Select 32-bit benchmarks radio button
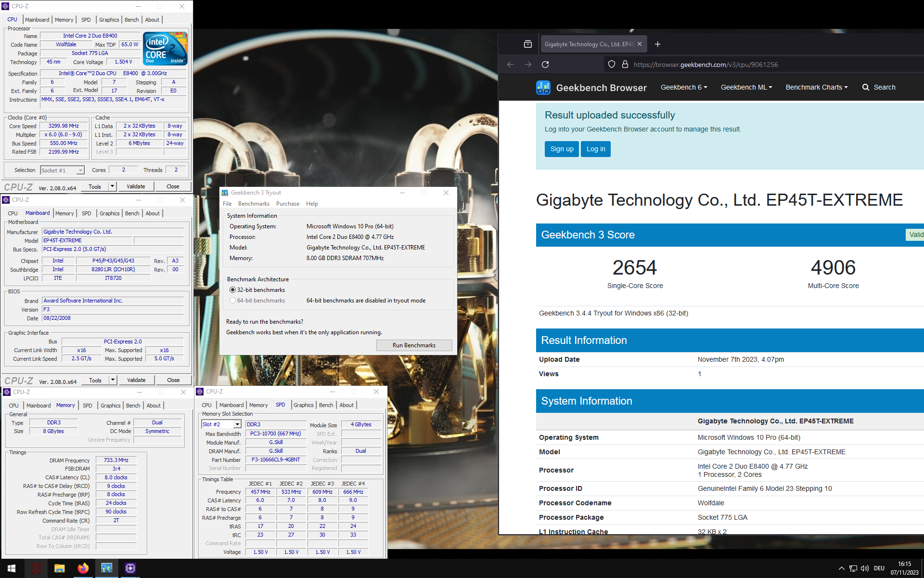Viewport: 924px width, 578px height. [x=233, y=290]
